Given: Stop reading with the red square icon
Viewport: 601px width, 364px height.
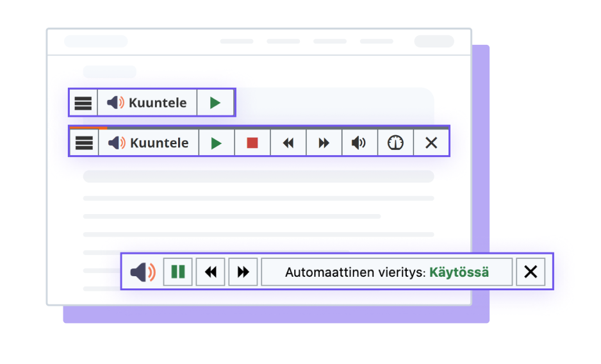Looking at the screenshot, I should click(252, 143).
